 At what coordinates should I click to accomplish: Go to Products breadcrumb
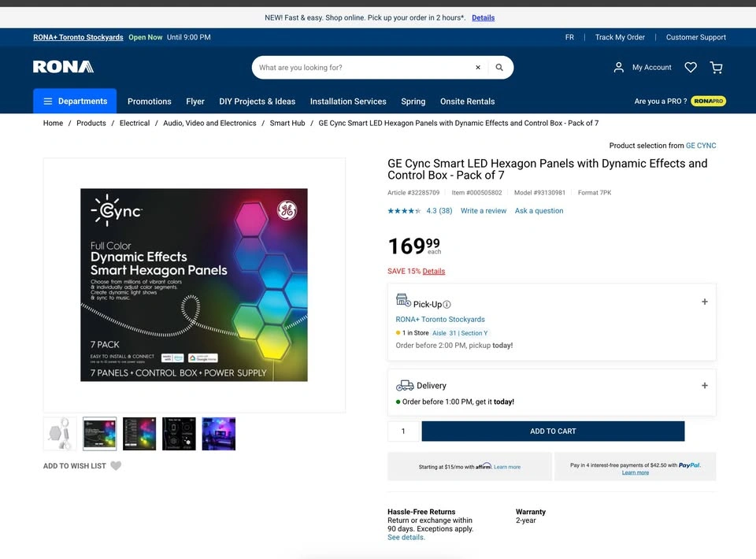point(91,124)
